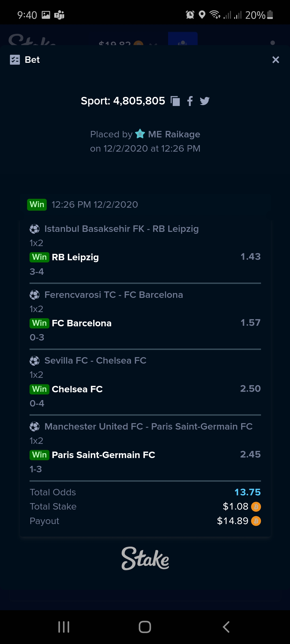Share the bet on Facebook
This screenshot has height=644, width=290.
tap(190, 101)
